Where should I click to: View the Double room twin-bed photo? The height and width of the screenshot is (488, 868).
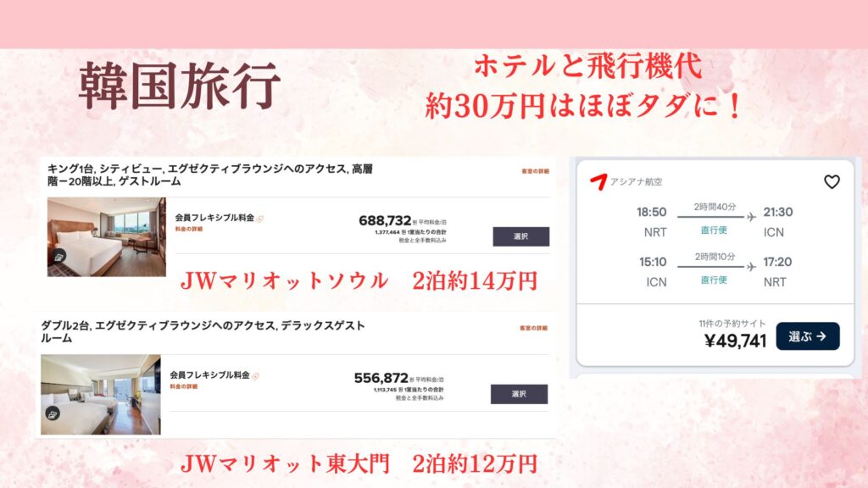(101, 395)
